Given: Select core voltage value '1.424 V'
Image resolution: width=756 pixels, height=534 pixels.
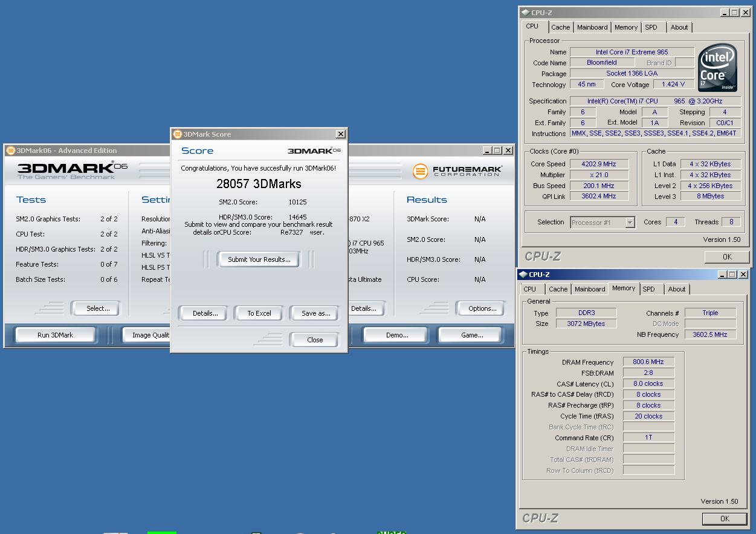Looking at the screenshot, I should [673, 85].
